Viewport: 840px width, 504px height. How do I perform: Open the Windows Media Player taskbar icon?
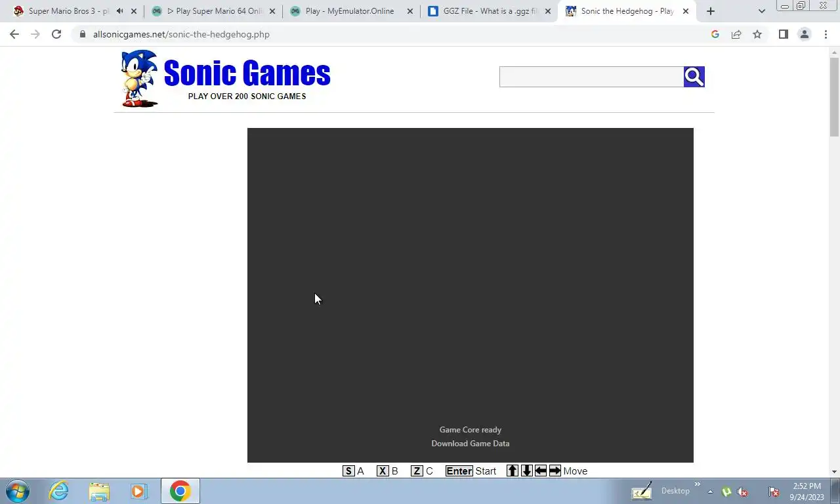[138, 491]
